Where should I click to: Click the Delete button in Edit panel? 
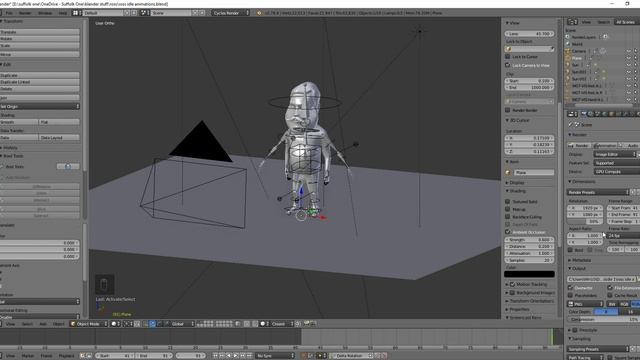40,89
